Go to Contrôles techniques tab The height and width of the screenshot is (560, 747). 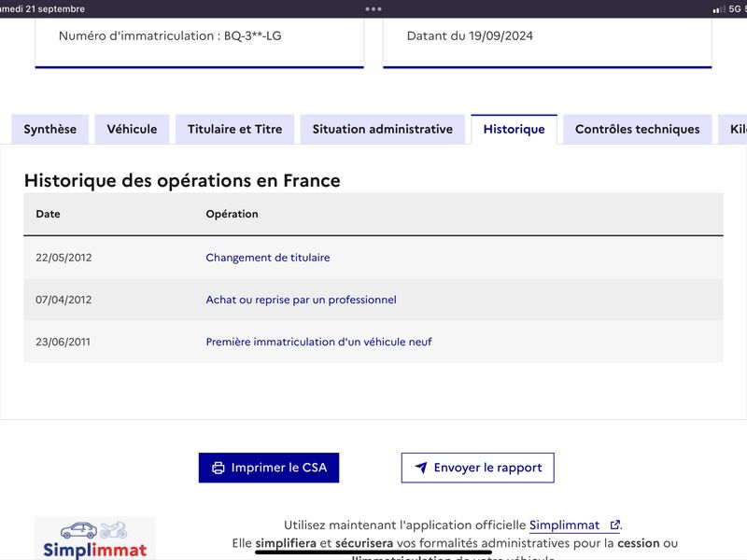638,129
